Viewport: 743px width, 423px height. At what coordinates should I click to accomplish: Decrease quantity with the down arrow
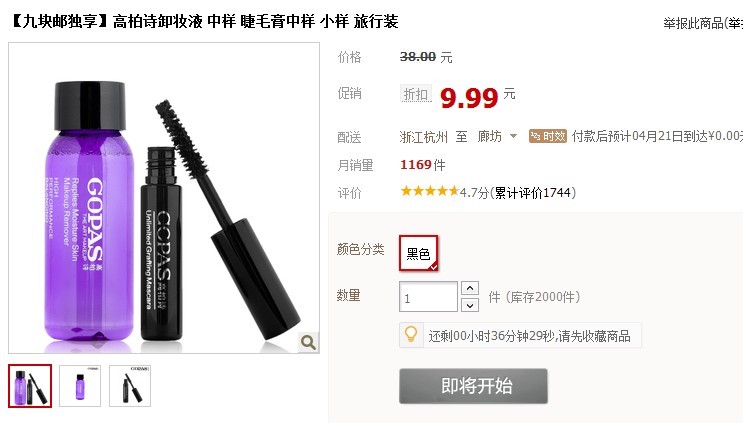click(470, 305)
